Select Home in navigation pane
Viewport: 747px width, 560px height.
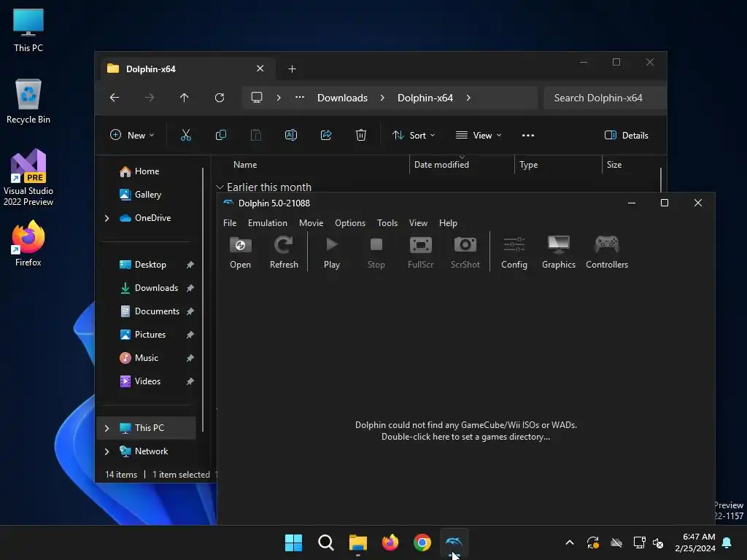(x=147, y=171)
